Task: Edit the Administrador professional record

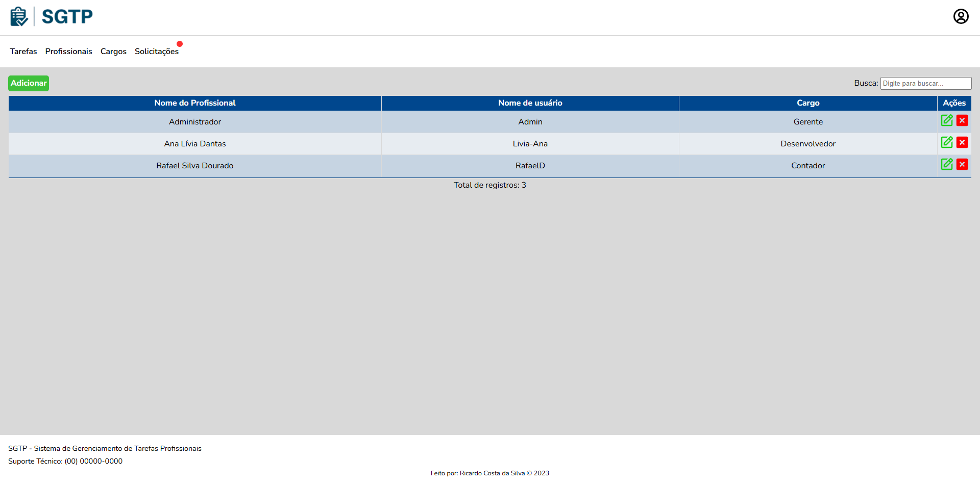Action: pyautogui.click(x=947, y=120)
